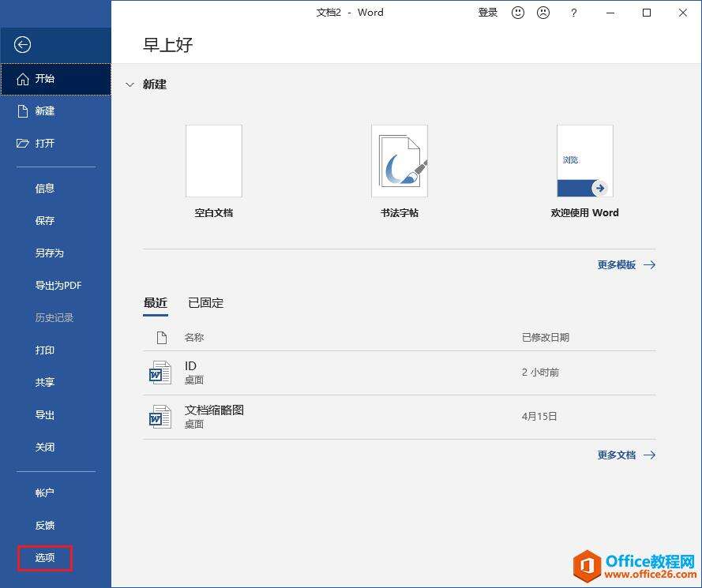Switch to the 最近 tab
Image resolution: width=702 pixels, height=588 pixels.
coord(156,303)
